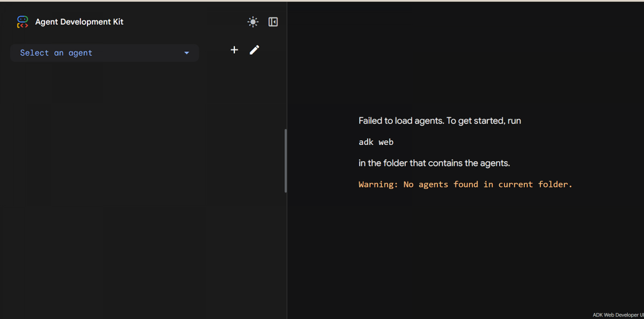Screen dimensions: 644x319
Task: Click the adk web command text
Action: click(376, 142)
